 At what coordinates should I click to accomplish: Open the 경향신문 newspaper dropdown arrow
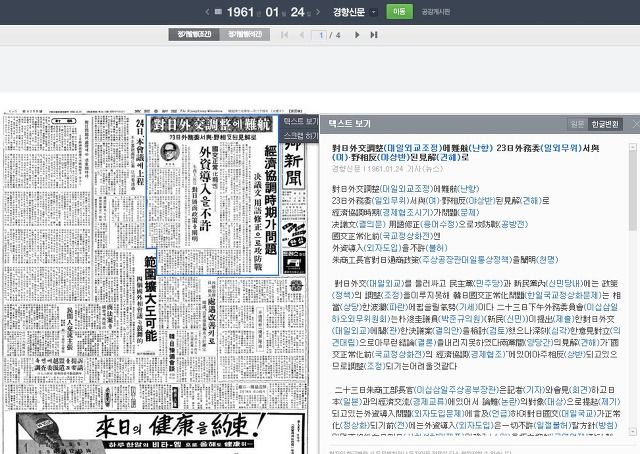(373, 12)
